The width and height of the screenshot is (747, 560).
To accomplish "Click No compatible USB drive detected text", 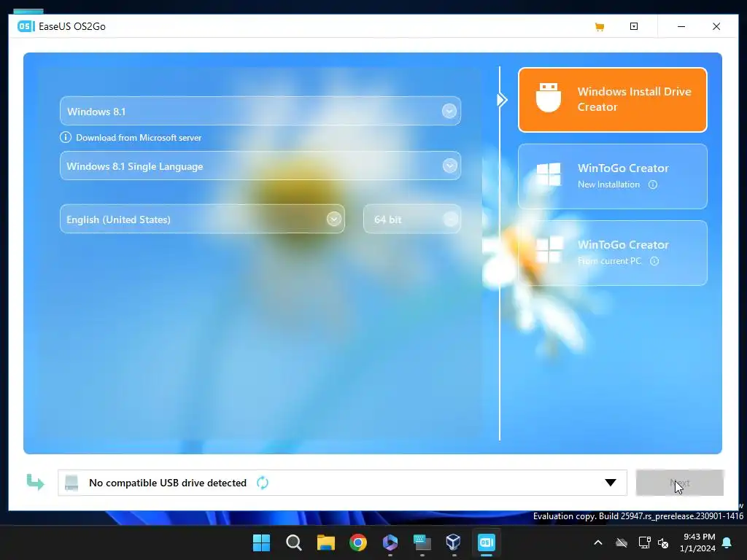I will point(168,483).
